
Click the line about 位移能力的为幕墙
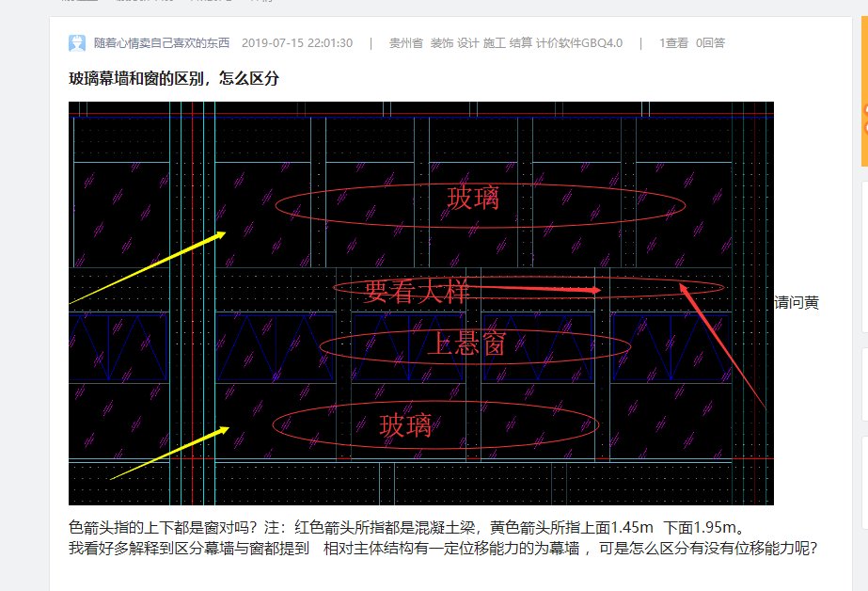coord(443,549)
